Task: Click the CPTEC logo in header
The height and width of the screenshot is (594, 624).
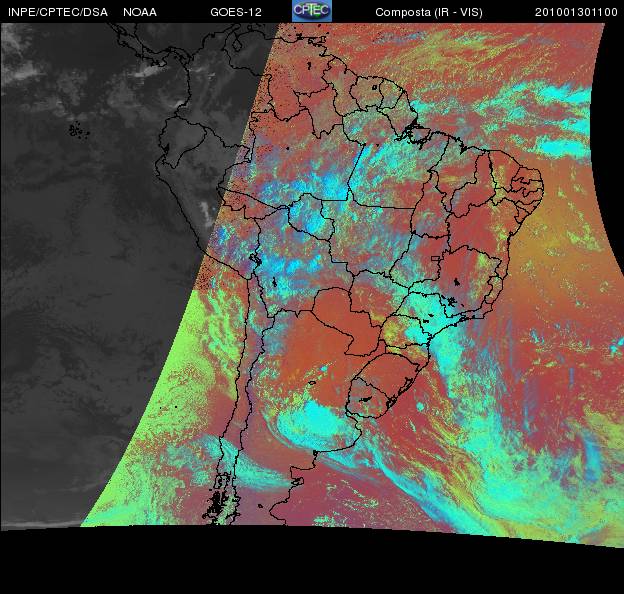Action: coord(312,11)
